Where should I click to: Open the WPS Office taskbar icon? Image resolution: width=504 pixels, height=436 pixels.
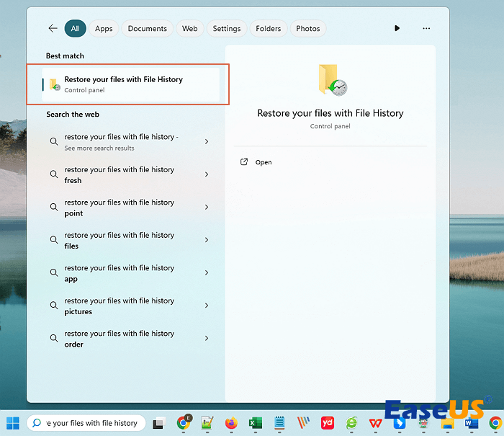click(375, 423)
